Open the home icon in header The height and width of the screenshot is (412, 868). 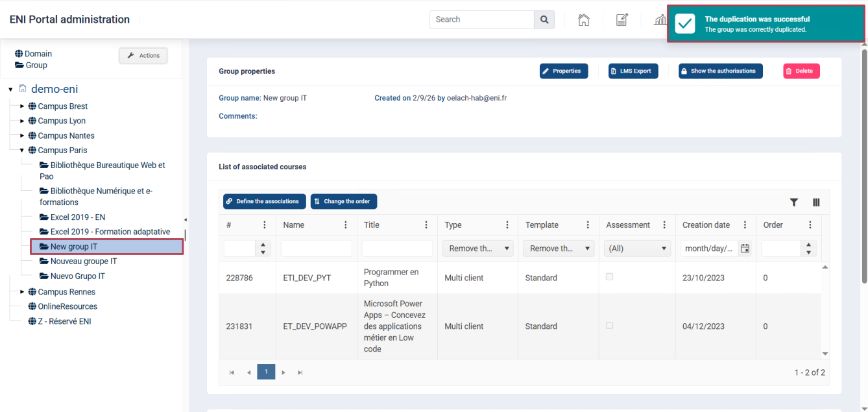click(584, 19)
